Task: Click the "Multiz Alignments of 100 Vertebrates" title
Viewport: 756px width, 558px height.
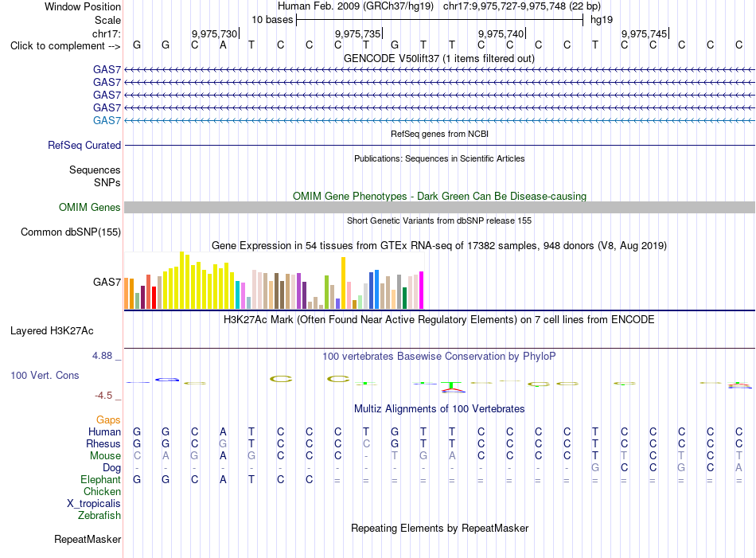Action: coord(439,409)
